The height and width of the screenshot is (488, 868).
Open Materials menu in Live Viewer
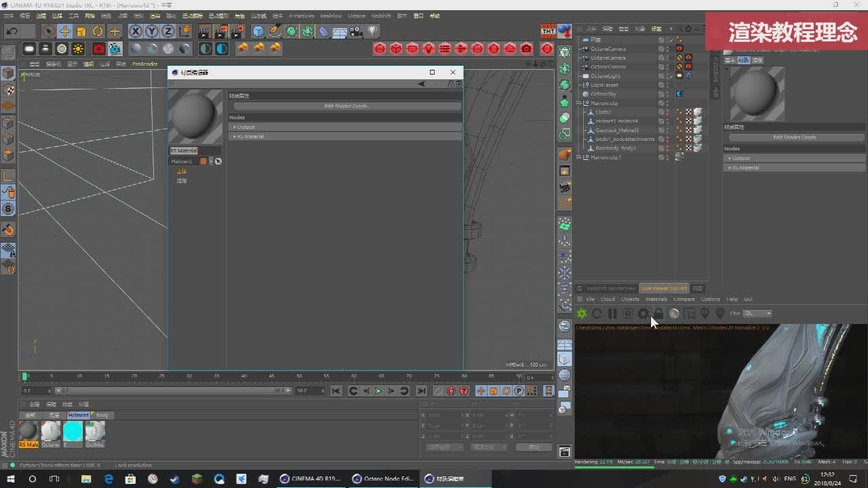point(656,299)
